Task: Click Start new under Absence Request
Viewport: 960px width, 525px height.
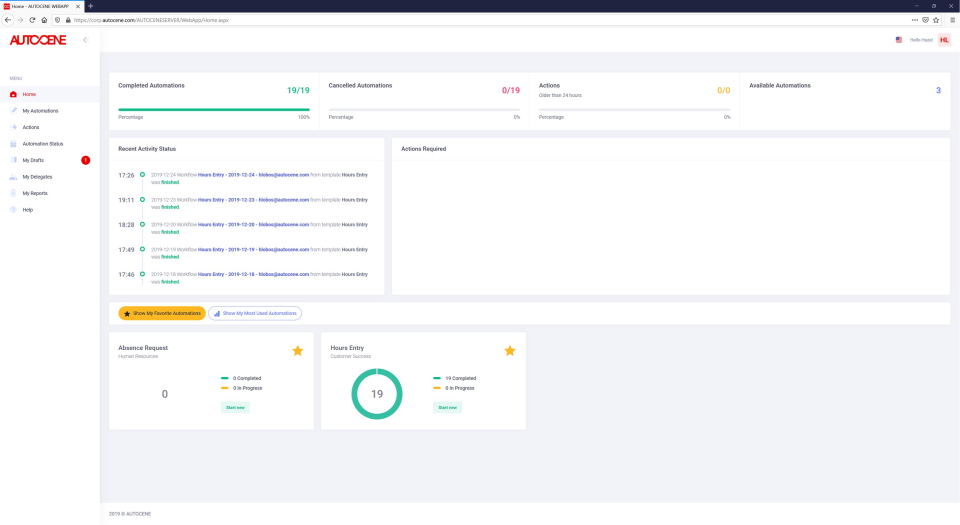Action: [x=235, y=407]
